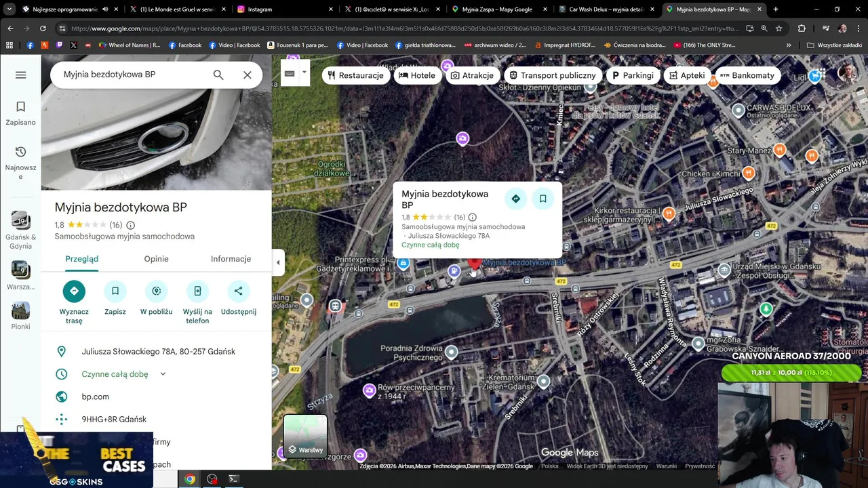
Task: Reload the current page
Action: (x=43, y=28)
